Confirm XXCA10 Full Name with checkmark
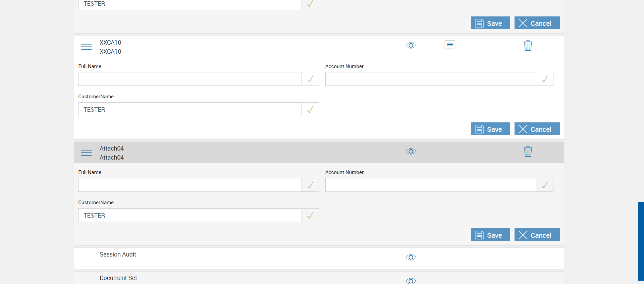644x284 pixels. tap(310, 79)
